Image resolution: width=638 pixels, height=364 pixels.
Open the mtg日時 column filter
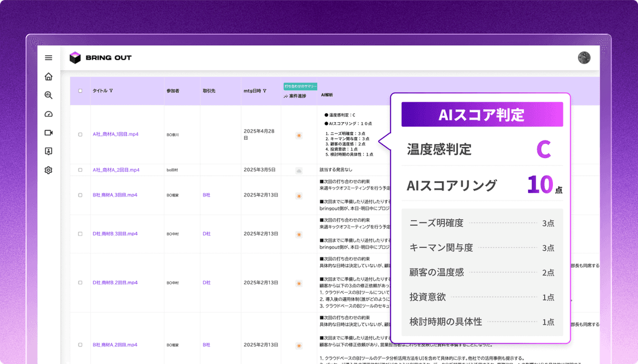coord(264,91)
